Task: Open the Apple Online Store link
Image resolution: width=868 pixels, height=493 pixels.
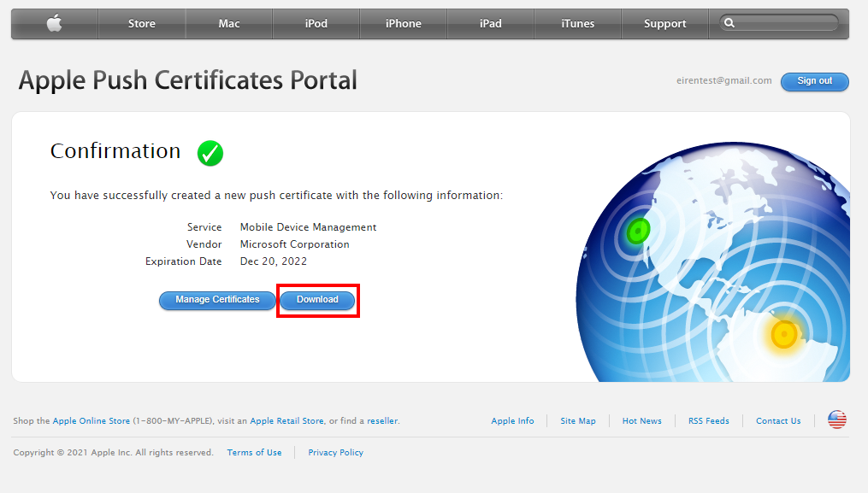Action: (x=92, y=421)
